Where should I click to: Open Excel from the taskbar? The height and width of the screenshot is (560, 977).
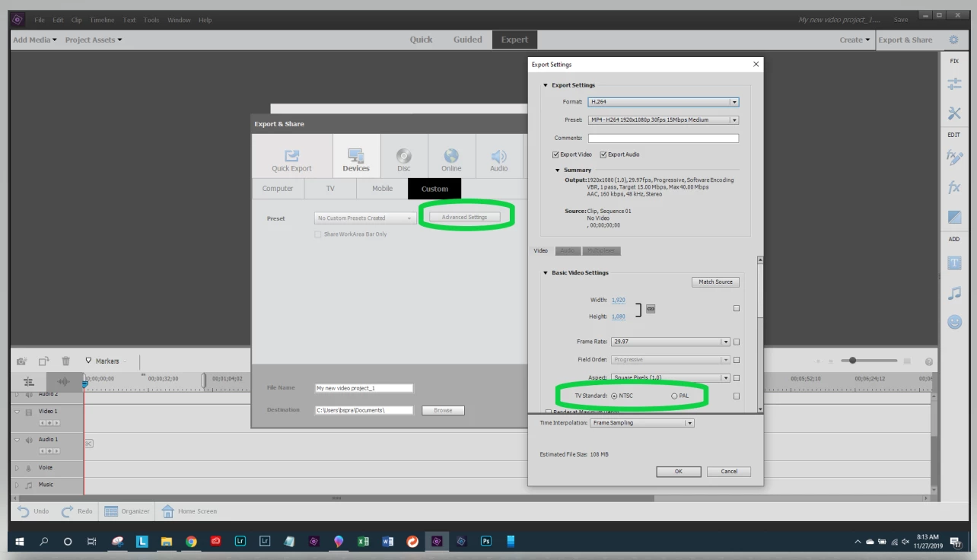tap(363, 542)
